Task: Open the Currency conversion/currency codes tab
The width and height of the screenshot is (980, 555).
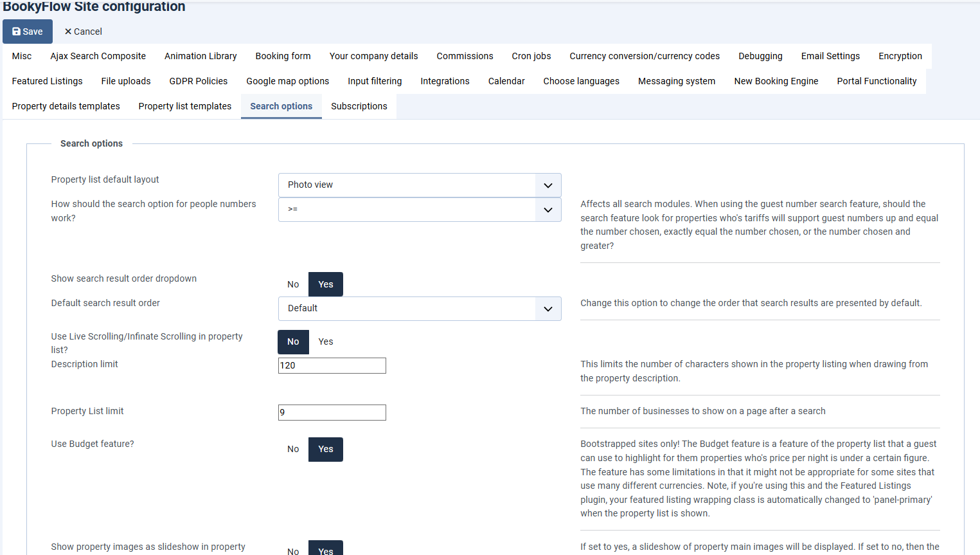Action: pos(645,56)
